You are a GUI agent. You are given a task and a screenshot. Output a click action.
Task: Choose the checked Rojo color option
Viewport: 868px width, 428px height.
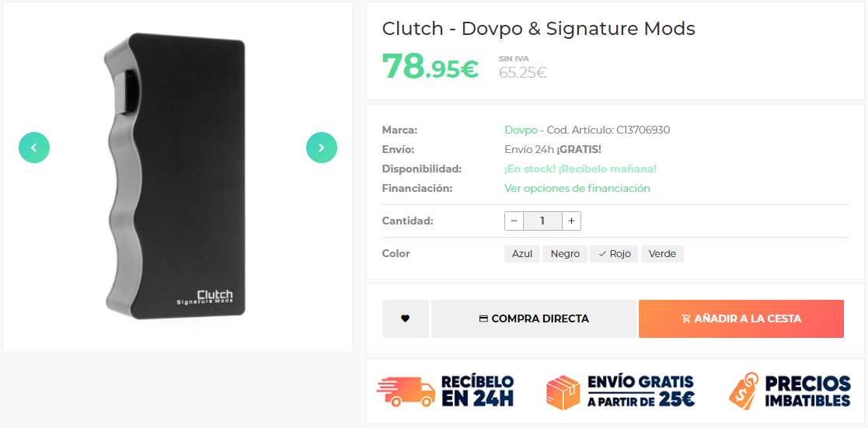pos(614,254)
